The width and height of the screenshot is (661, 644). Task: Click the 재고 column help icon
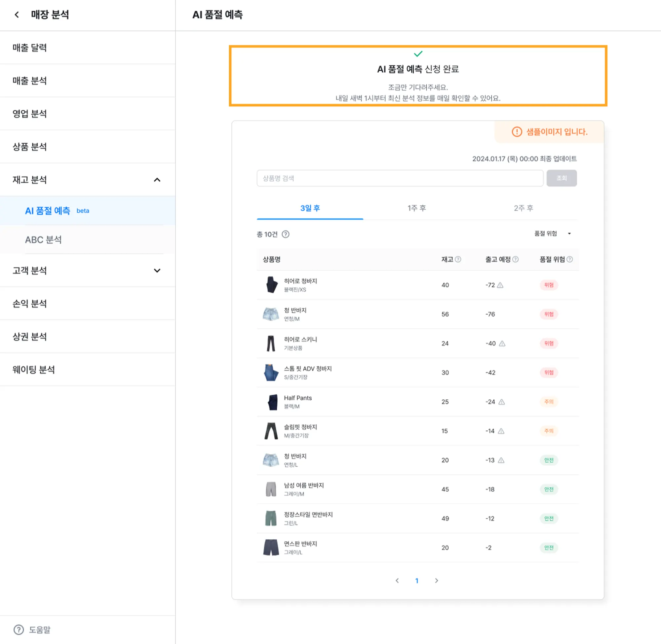458,259
